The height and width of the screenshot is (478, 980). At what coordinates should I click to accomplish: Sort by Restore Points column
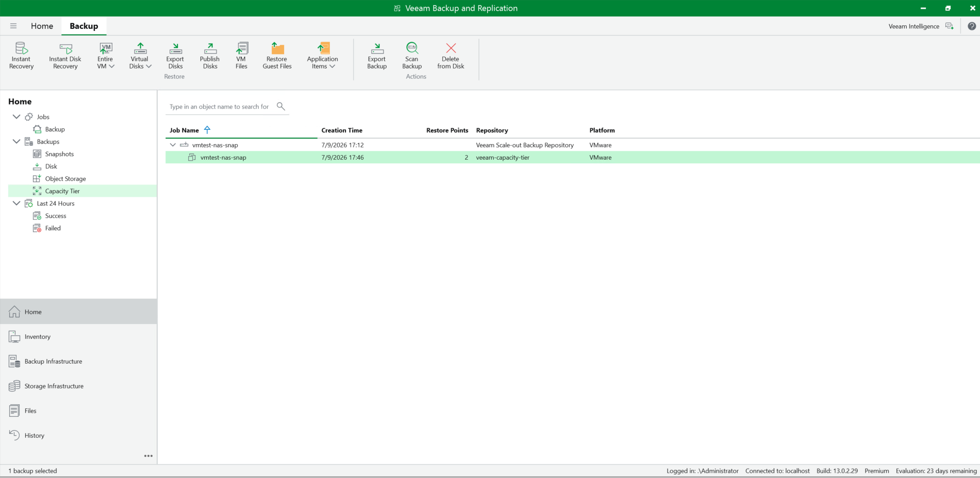tap(447, 130)
